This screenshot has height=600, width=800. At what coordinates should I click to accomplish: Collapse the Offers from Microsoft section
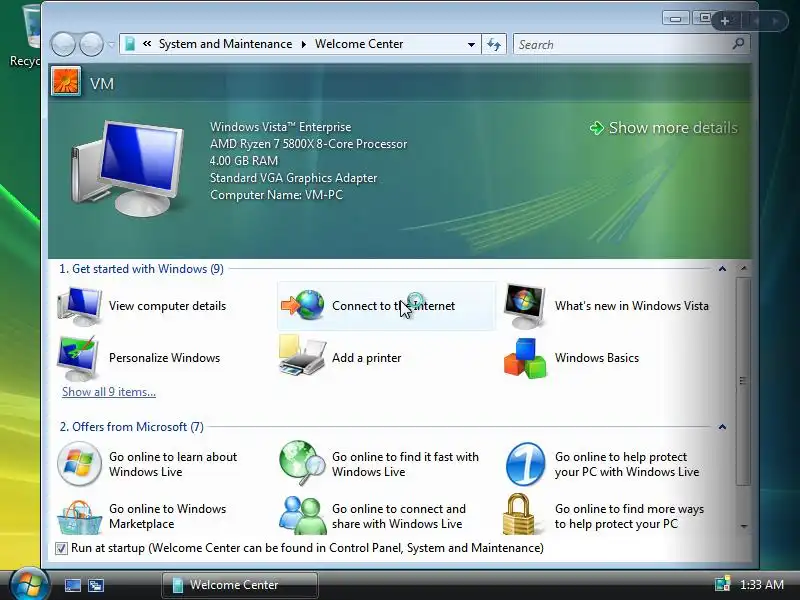(x=722, y=427)
